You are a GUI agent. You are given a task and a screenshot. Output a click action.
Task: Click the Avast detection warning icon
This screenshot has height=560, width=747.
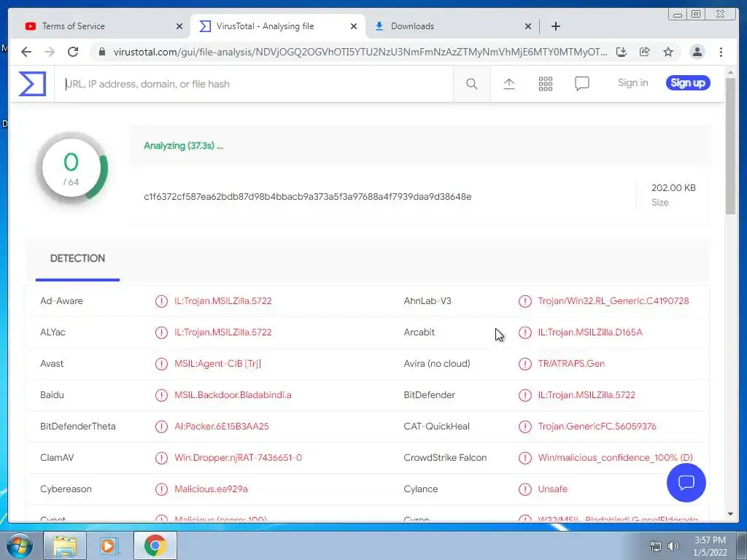(x=161, y=364)
